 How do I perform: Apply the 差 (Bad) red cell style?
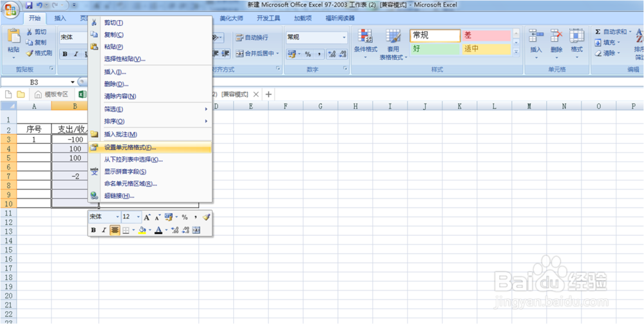tap(486, 35)
